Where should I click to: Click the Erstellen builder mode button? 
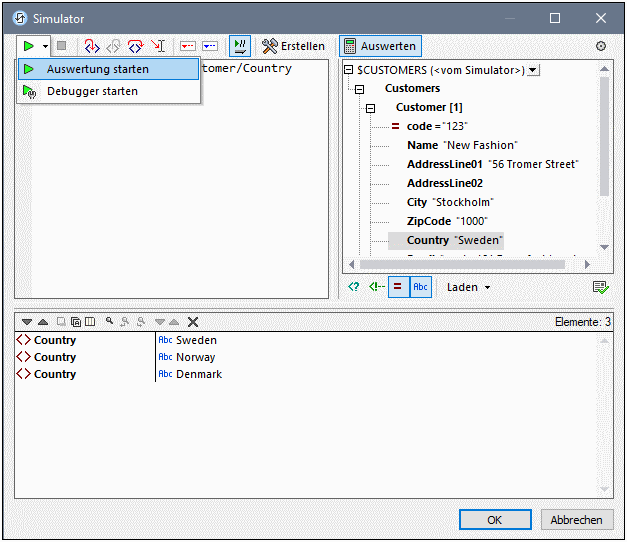pos(293,46)
